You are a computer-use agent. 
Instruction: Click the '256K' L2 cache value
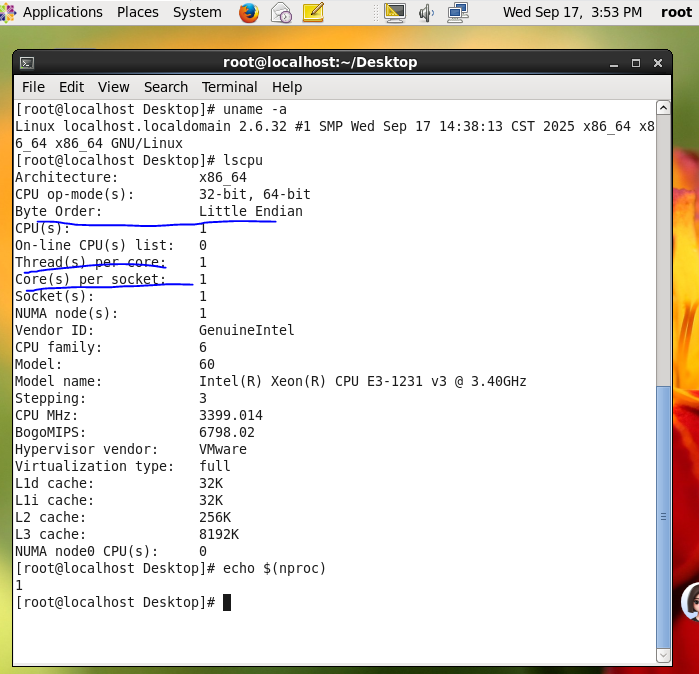(215, 518)
